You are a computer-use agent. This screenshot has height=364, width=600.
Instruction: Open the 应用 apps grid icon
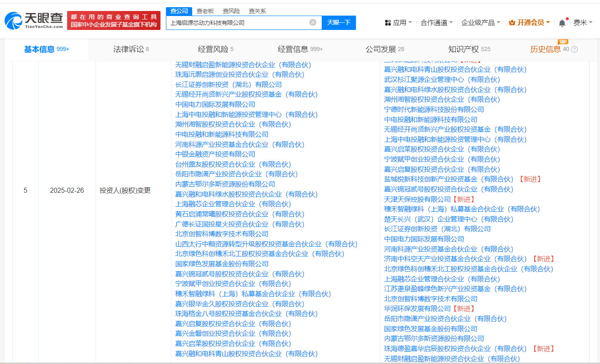click(x=388, y=23)
